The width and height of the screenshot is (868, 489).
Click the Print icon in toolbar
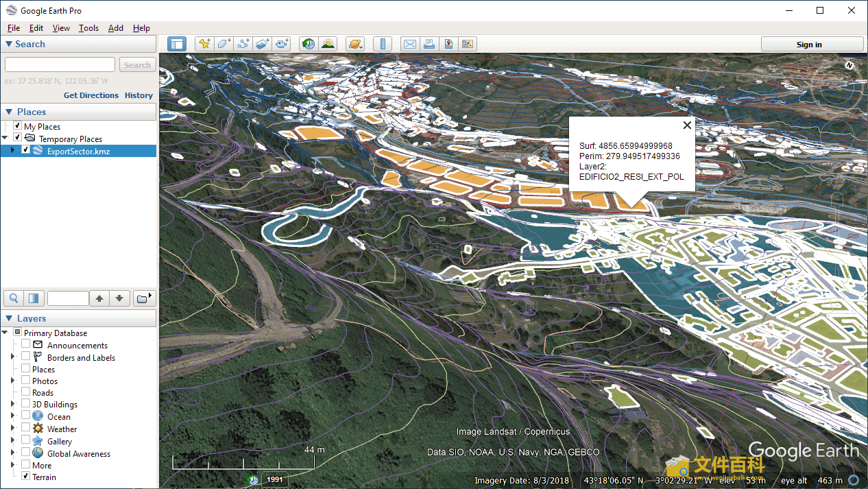pos(429,44)
